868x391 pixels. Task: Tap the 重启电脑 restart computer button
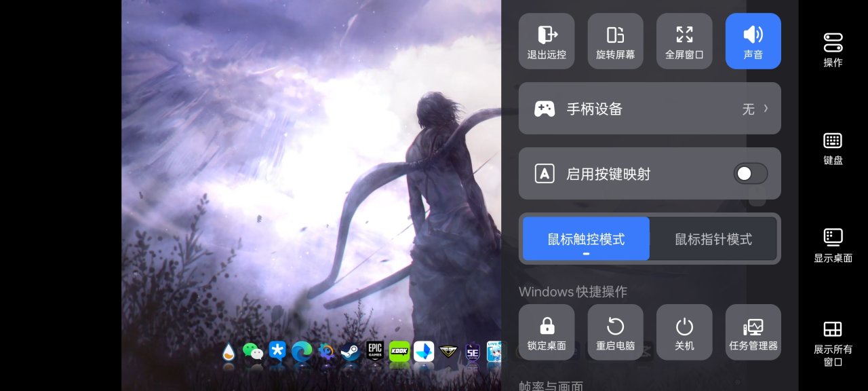point(616,332)
